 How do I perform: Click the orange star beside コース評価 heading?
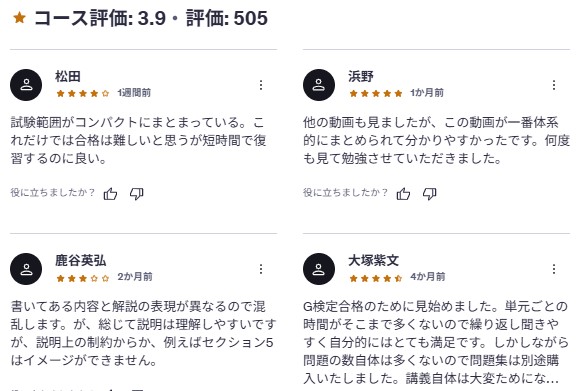pos(19,17)
